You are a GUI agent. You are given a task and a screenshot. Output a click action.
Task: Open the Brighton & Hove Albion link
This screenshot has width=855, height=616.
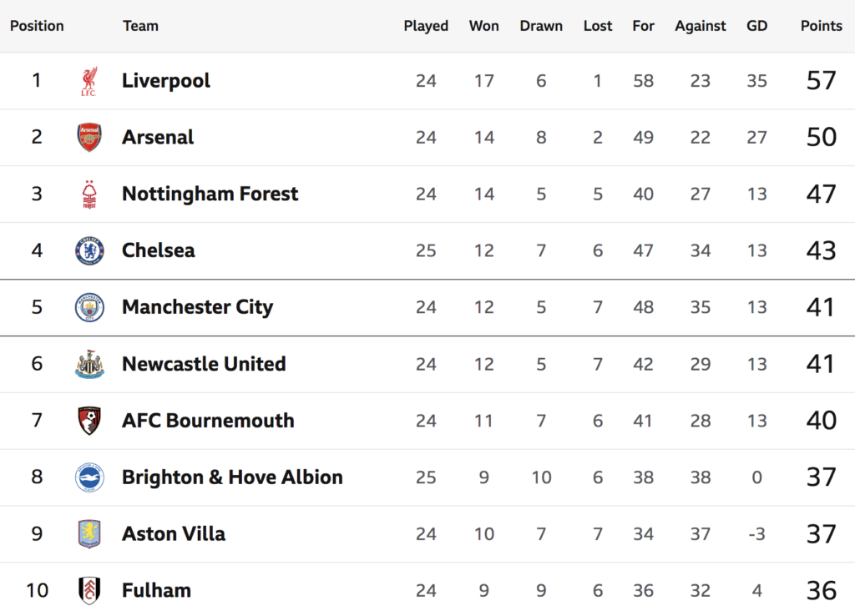[x=232, y=477]
